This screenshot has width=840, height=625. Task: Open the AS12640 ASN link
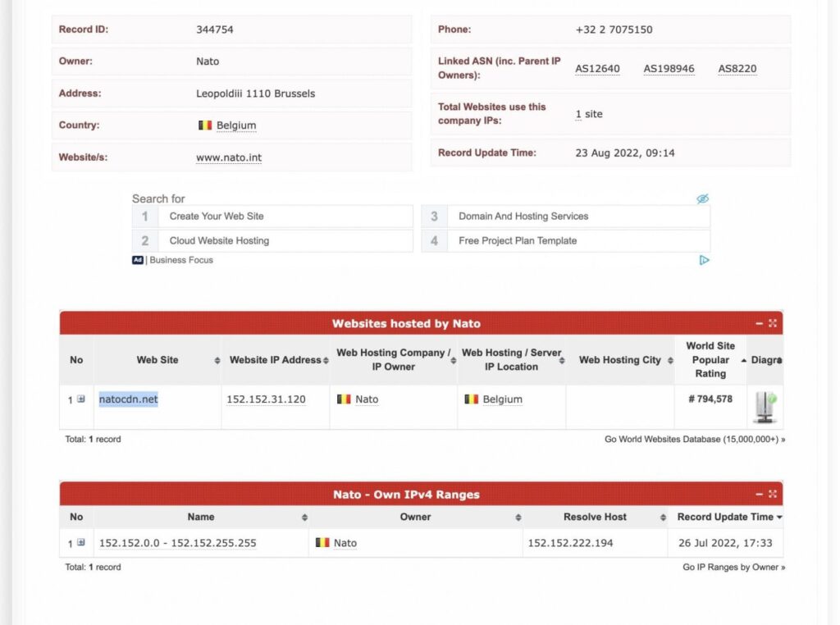click(597, 69)
